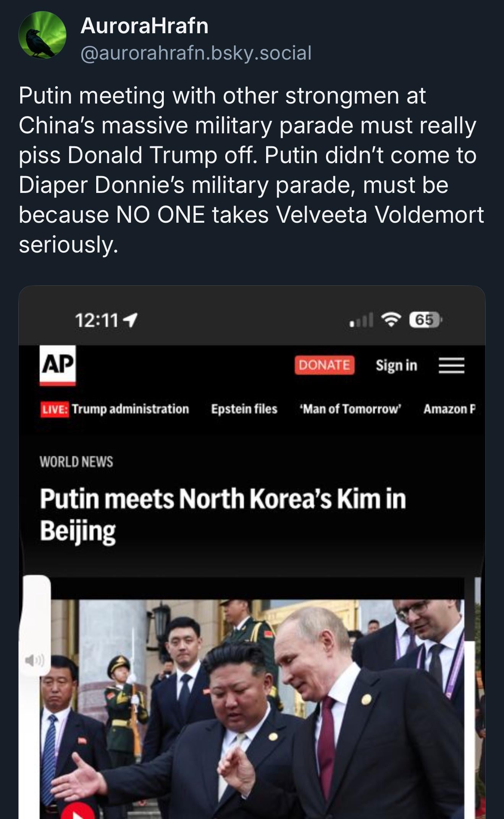Open the WORLD NEWS section label
504x819 pixels.
[76, 462]
